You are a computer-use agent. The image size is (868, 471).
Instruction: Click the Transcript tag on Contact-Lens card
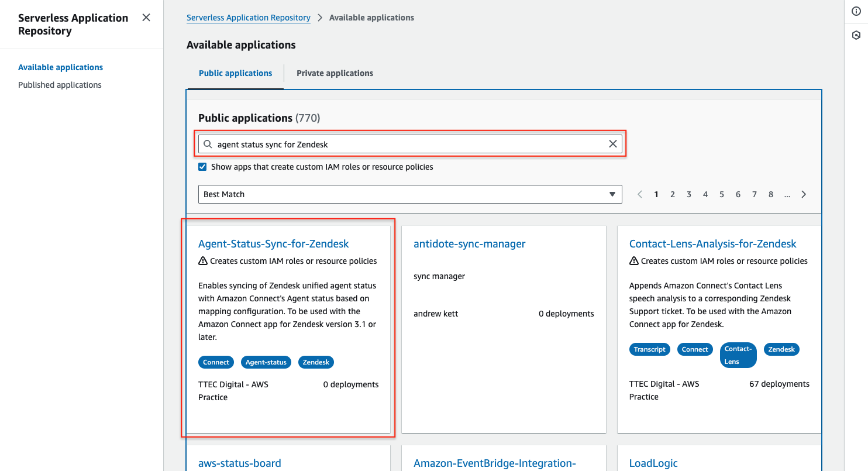(x=649, y=349)
